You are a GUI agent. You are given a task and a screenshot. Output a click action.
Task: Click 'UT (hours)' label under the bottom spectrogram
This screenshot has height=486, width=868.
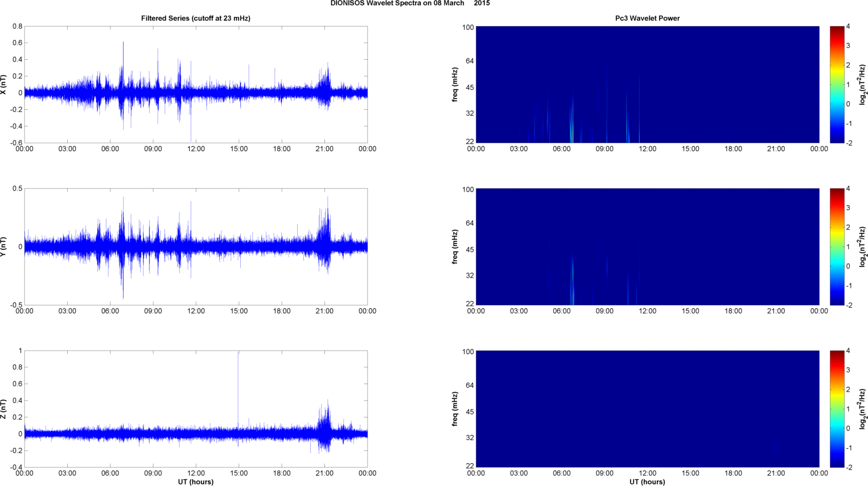click(x=647, y=482)
